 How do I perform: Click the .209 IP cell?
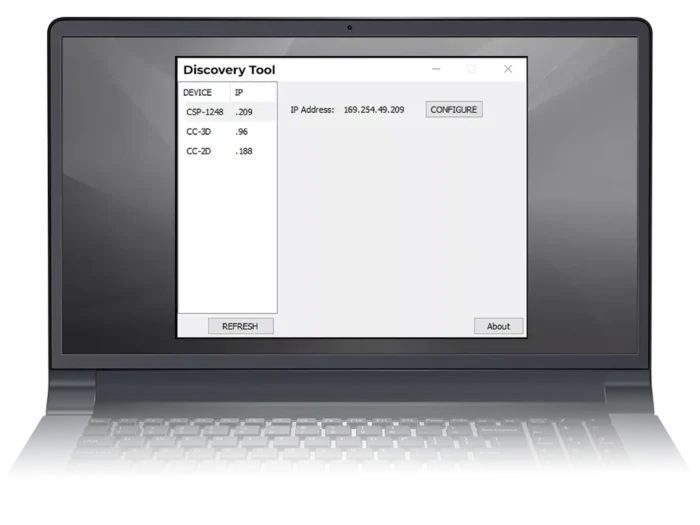tap(245, 112)
